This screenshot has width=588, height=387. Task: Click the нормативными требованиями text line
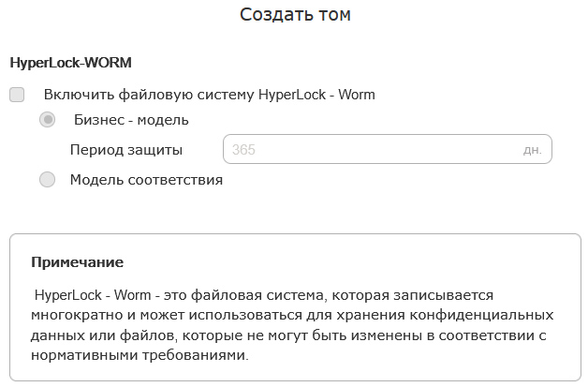pos(140,355)
